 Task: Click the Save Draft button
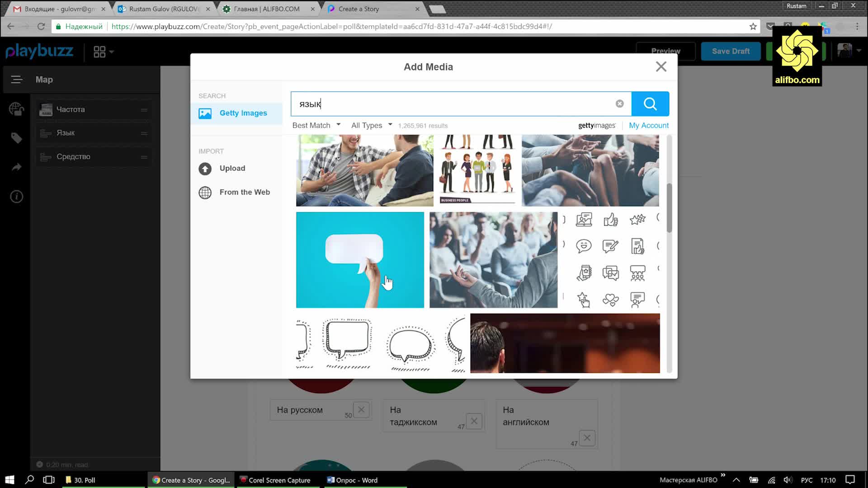(731, 51)
